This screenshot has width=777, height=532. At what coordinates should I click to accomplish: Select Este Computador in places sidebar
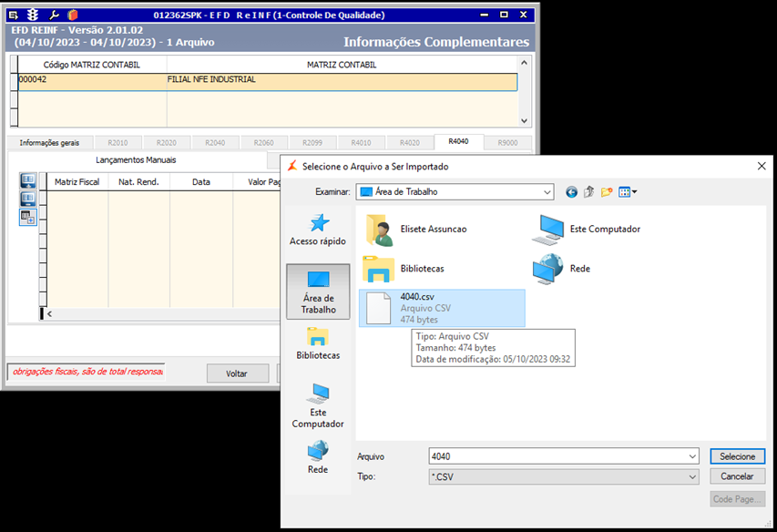click(318, 405)
